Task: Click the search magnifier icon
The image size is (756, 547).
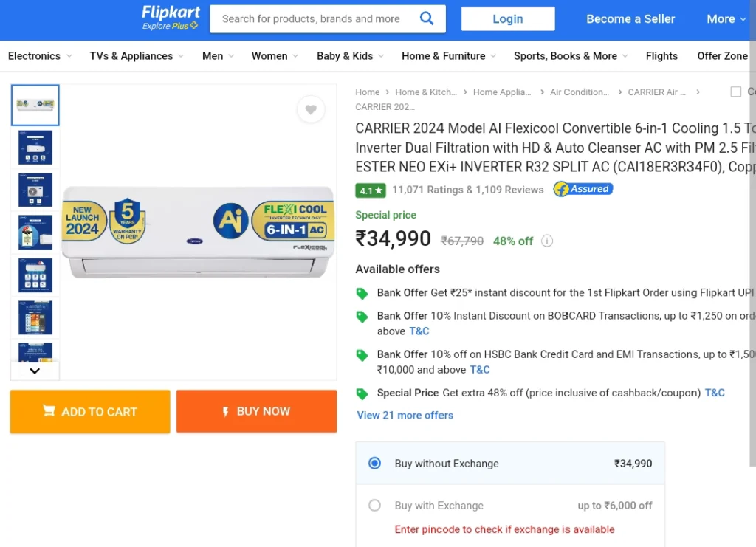Action: [x=426, y=18]
